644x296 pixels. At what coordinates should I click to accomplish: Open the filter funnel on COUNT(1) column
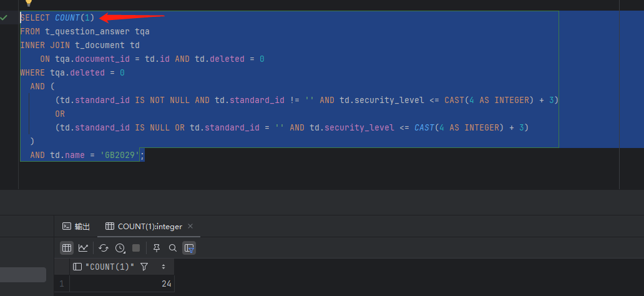pyautogui.click(x=144, y=267)
